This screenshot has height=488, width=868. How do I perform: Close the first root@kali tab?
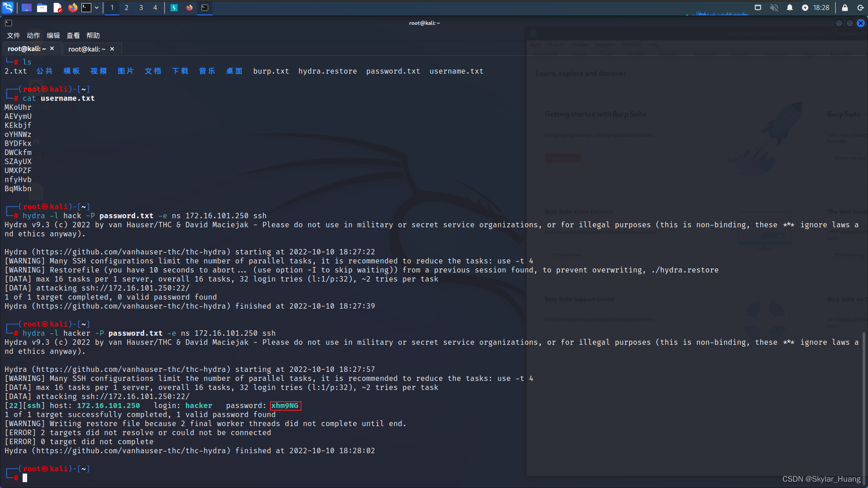click(52, 48)
